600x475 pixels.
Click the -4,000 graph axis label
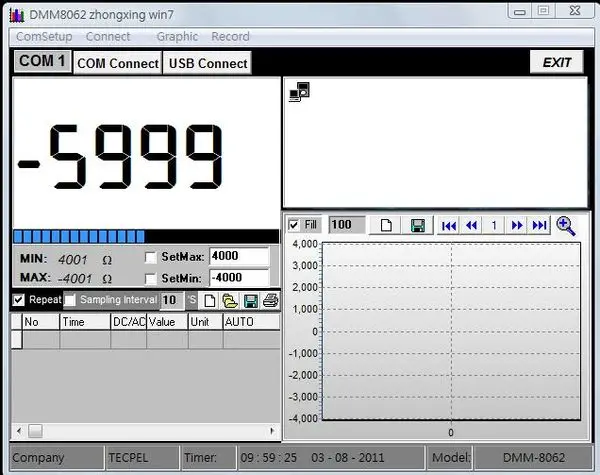pos(303,418)
